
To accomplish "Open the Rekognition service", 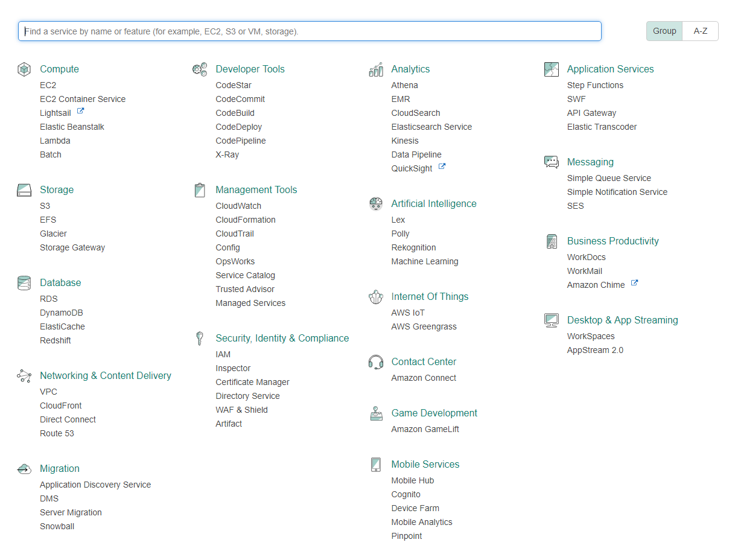I will pos(414,248).
